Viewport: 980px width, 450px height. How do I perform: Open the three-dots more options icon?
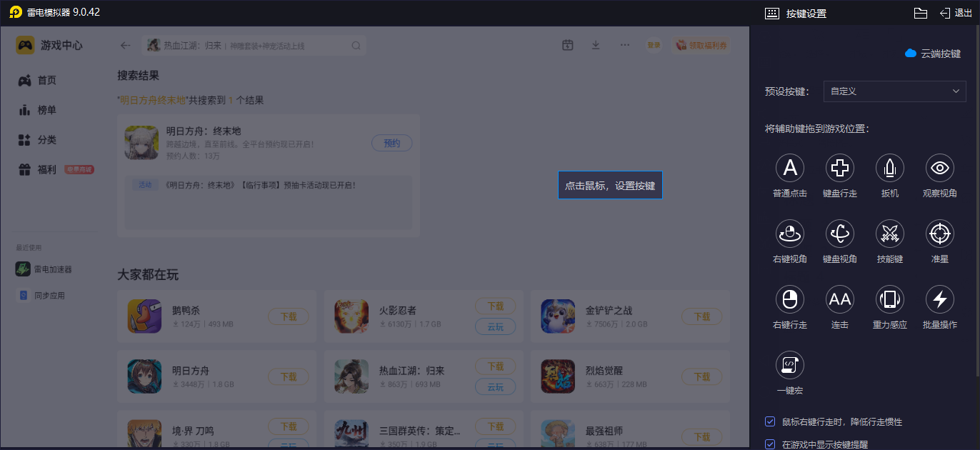point(625,45)
